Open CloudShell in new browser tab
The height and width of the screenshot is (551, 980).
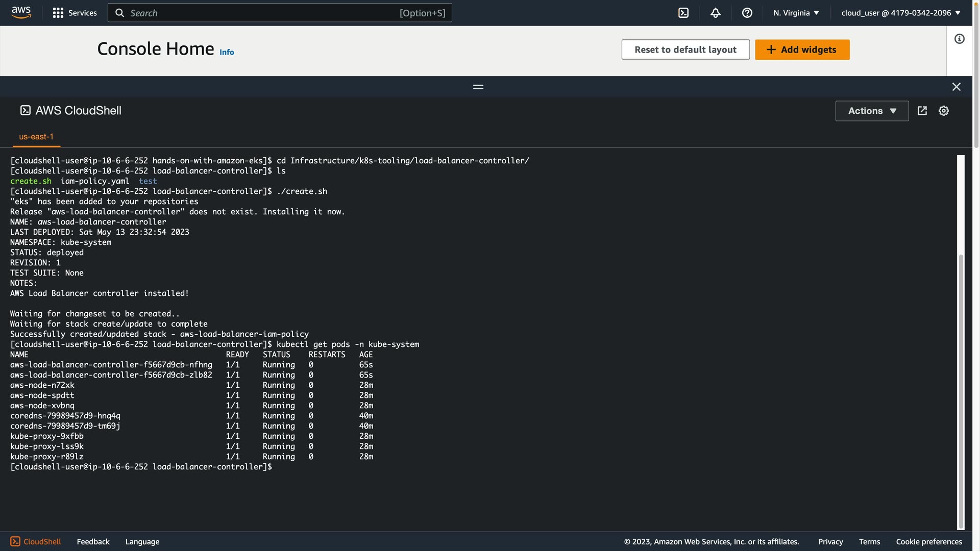coord(922,111)
